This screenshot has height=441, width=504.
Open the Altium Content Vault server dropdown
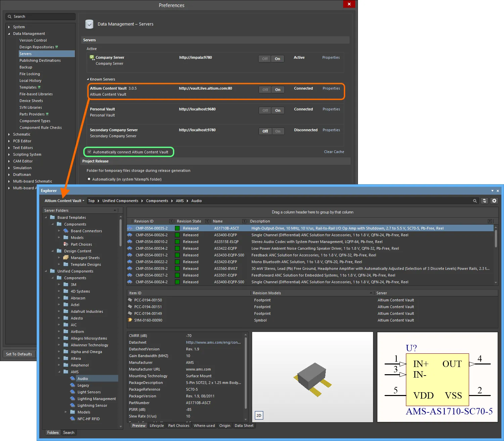[64, 201]
